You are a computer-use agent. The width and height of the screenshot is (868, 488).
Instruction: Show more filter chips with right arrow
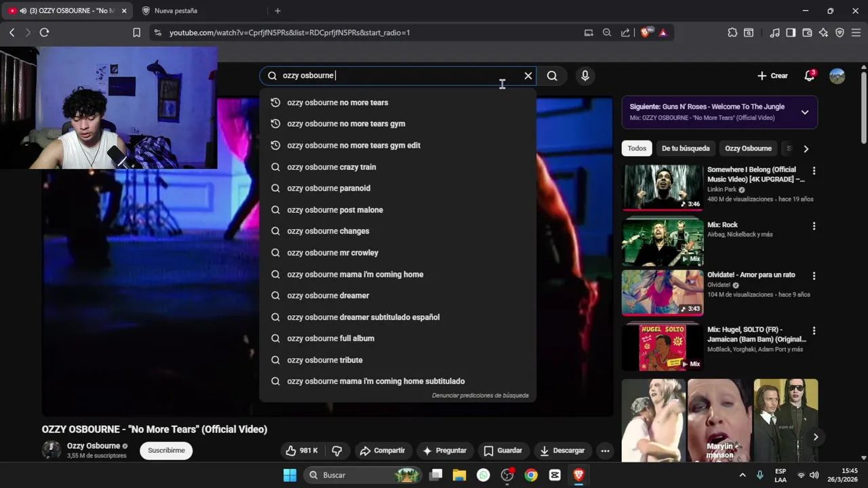[806, 148]
